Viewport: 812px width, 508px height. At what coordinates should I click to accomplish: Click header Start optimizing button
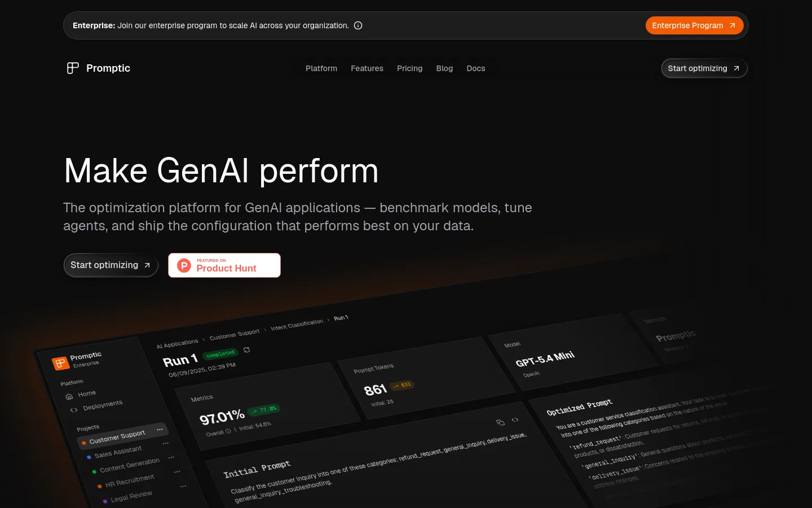[704, 68]
